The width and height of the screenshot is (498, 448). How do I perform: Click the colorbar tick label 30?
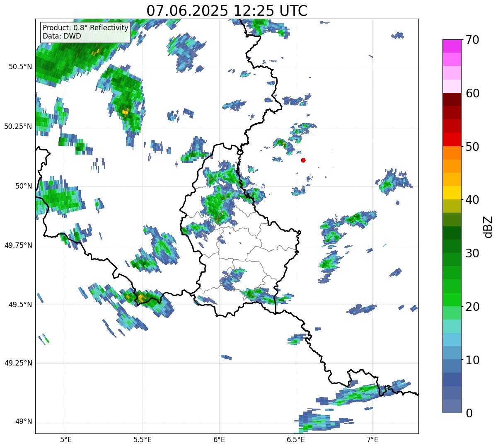(x=473, y=254)
